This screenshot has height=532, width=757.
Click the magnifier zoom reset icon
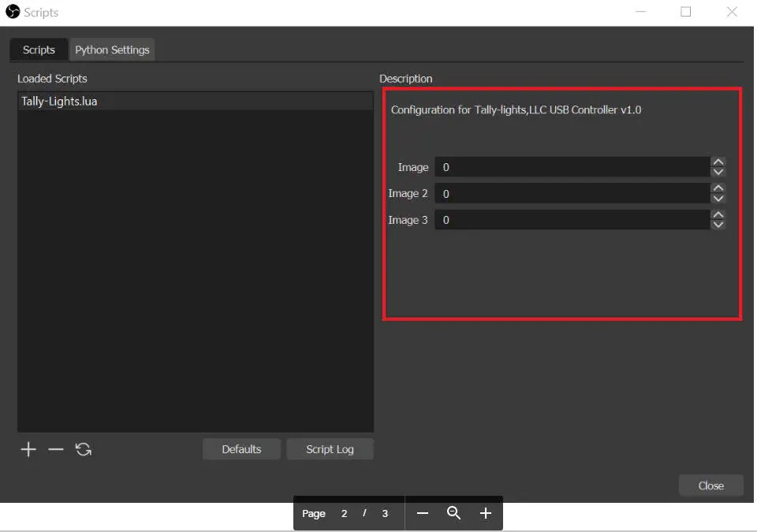(454, 512)
